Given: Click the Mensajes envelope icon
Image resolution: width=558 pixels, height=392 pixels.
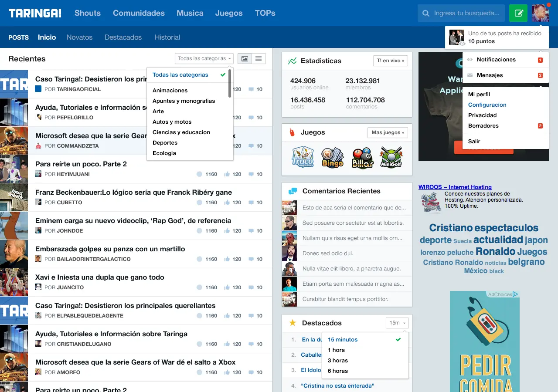Looking at the screenshot, I should click(470, 75).
